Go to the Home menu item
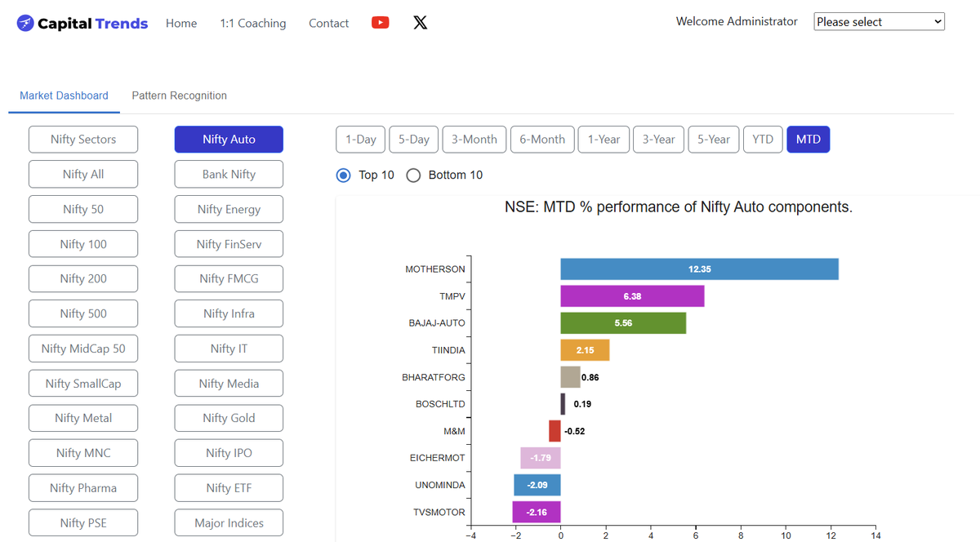 181,23
